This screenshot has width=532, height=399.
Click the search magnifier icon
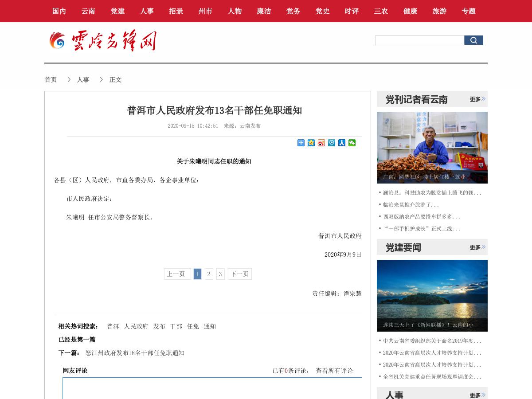473,40
